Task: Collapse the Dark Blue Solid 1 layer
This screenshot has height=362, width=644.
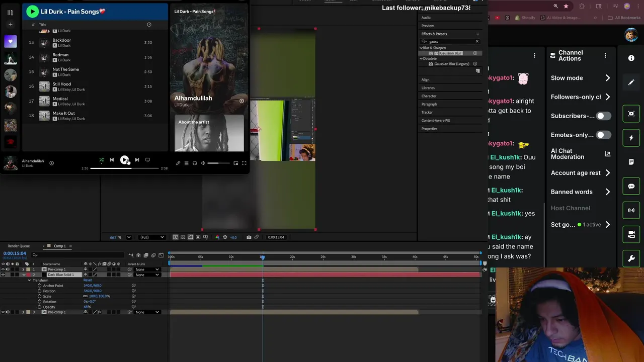Action: coord(23,275)
